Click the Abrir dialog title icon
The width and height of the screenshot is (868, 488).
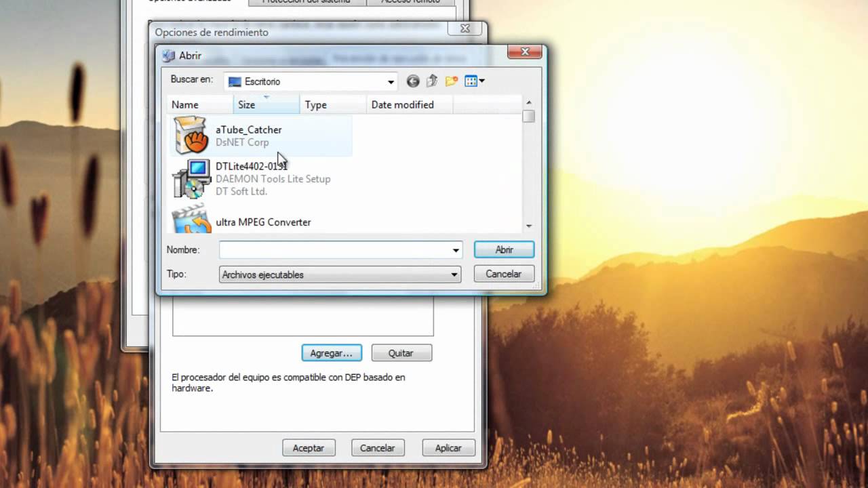[169, 56]
